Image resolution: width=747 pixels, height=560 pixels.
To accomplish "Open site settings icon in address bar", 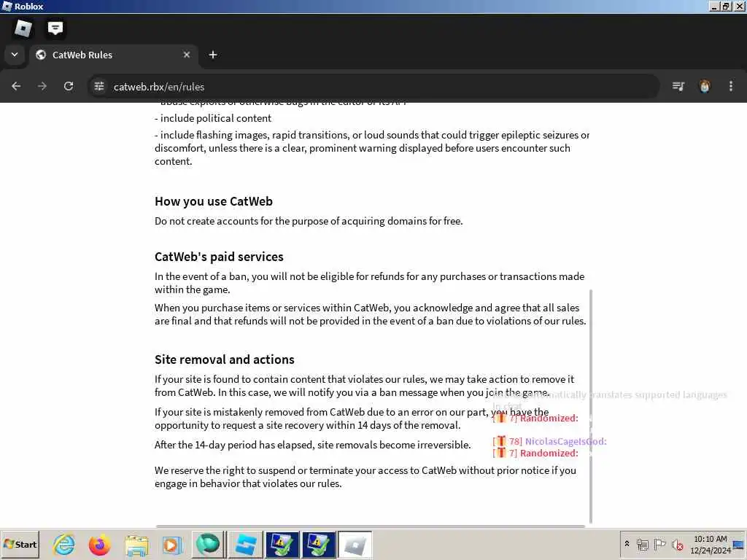I will point(99,87).
